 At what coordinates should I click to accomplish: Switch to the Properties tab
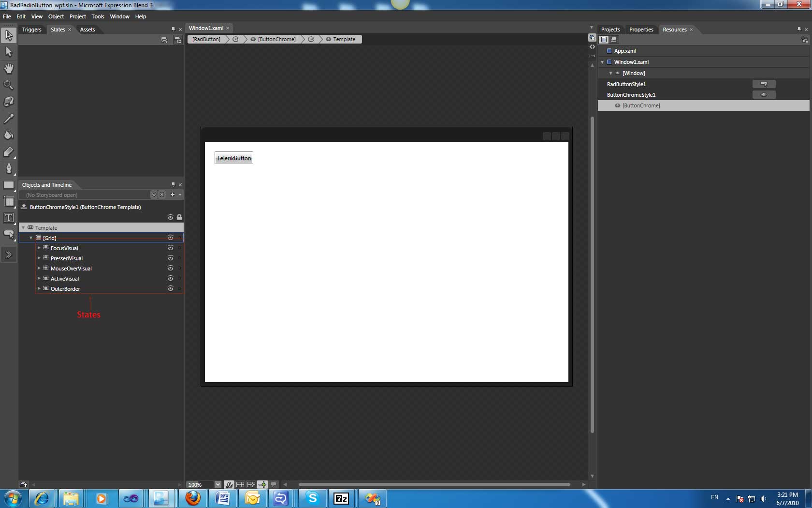[641, 30]
